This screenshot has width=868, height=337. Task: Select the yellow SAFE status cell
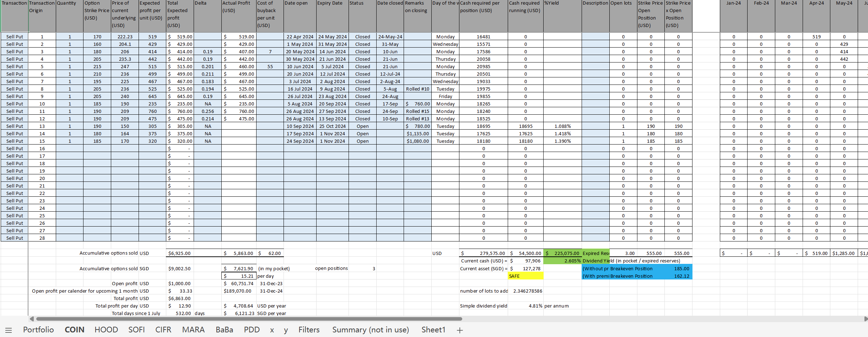525,276
